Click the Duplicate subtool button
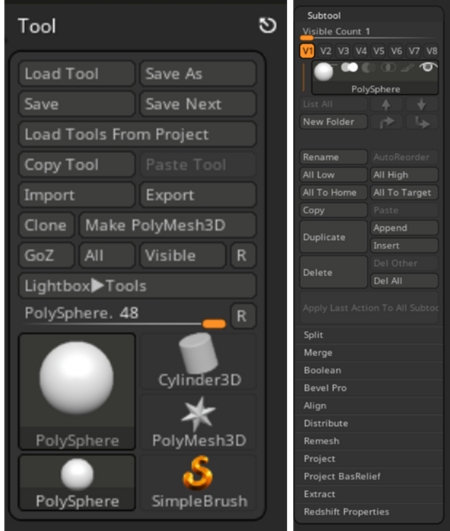This screenshot has height=531, width=450. 334,237
